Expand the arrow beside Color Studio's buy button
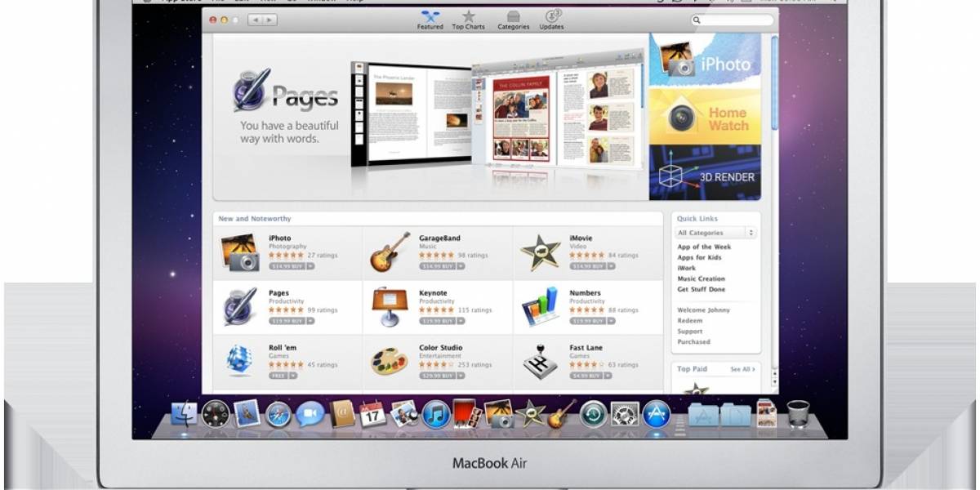The width and height of the screenshot is (980, 490). click(461, 376)
